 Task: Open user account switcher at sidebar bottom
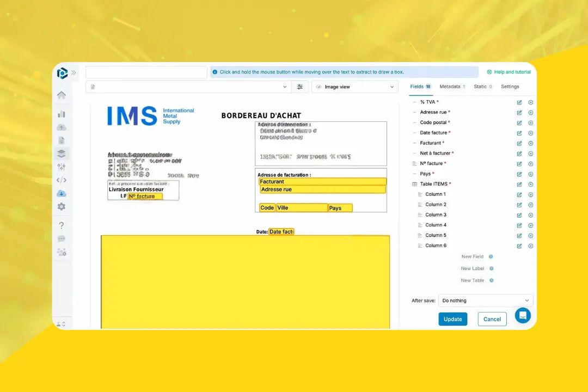61,324
